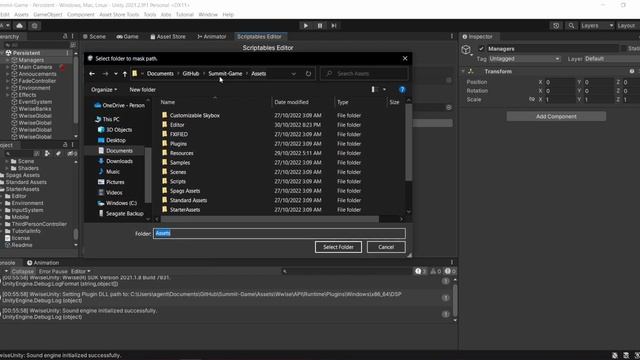The width and height of the screenshot is (640, 360).
Task: Click Documents in the breadcrumb path
Action: click(160, 74)
